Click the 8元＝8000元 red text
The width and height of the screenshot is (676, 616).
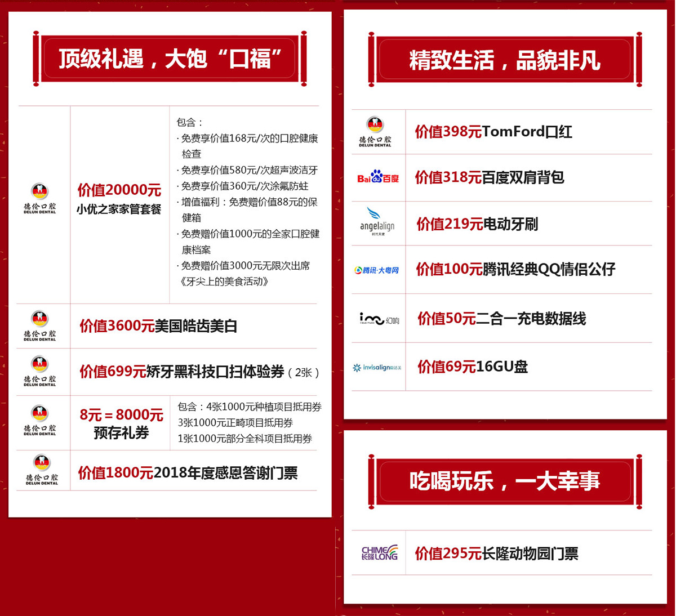click(x=121, y=415)
